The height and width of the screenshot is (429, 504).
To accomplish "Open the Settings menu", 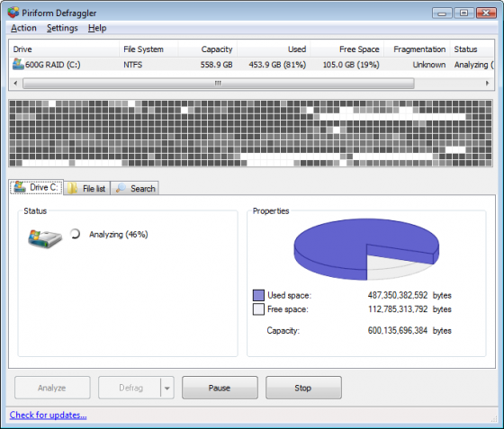I will (62, 28).
